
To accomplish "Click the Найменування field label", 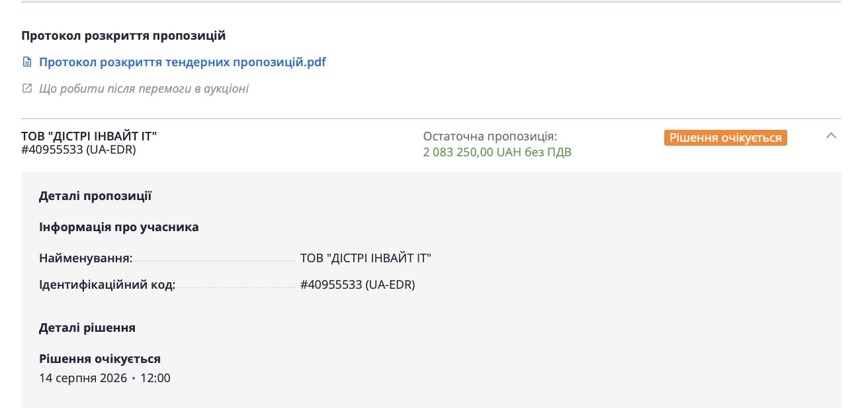I will pyautogui.click(x=86, y=258).
